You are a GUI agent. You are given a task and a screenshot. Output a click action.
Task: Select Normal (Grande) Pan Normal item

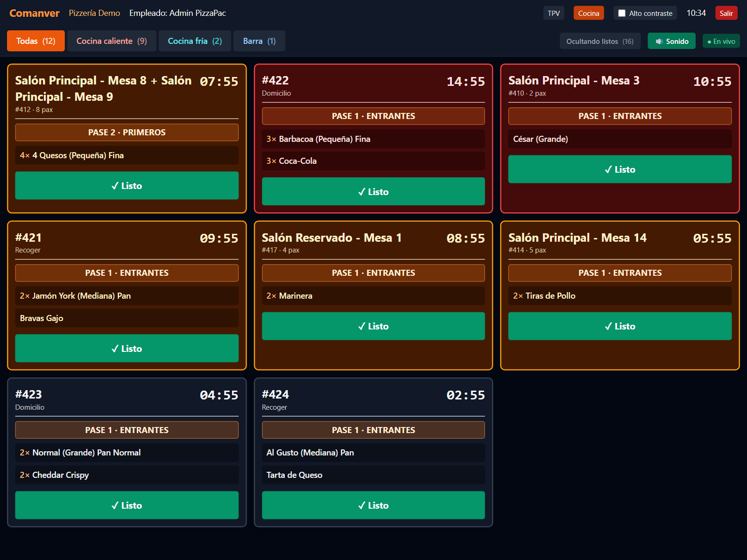pos(127,453)
